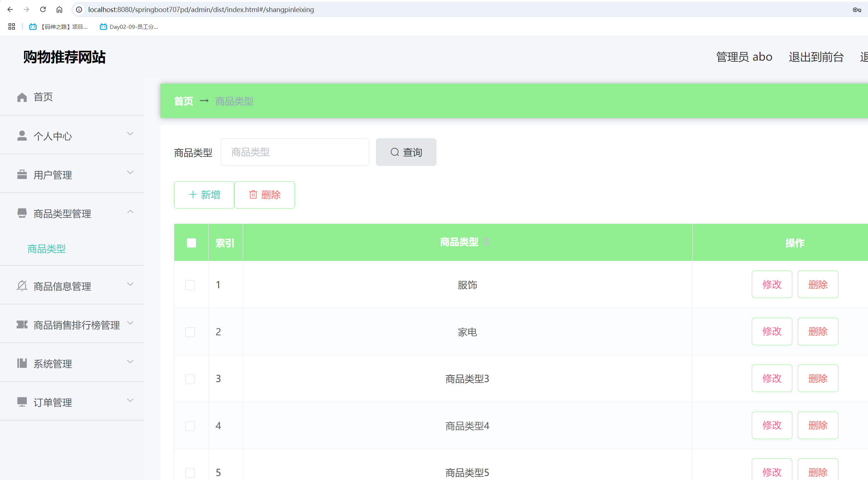
Task: Click the ticket icon for 商品销售排行榜管理
Action: pos(22,324)
